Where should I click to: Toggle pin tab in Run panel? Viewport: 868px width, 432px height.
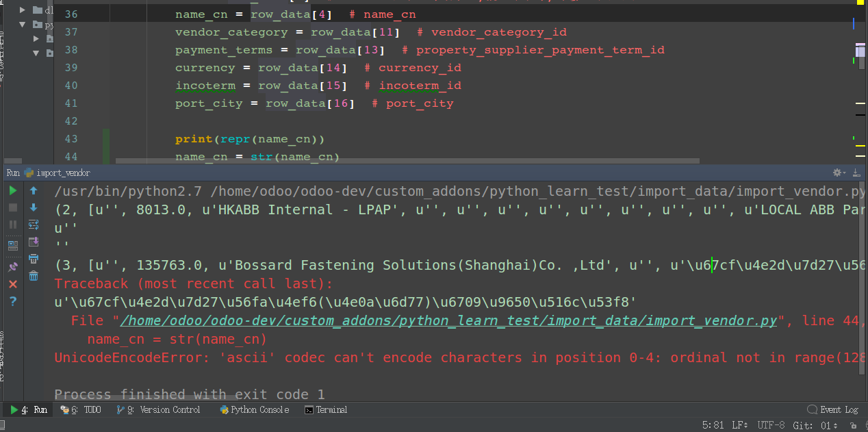13,266
